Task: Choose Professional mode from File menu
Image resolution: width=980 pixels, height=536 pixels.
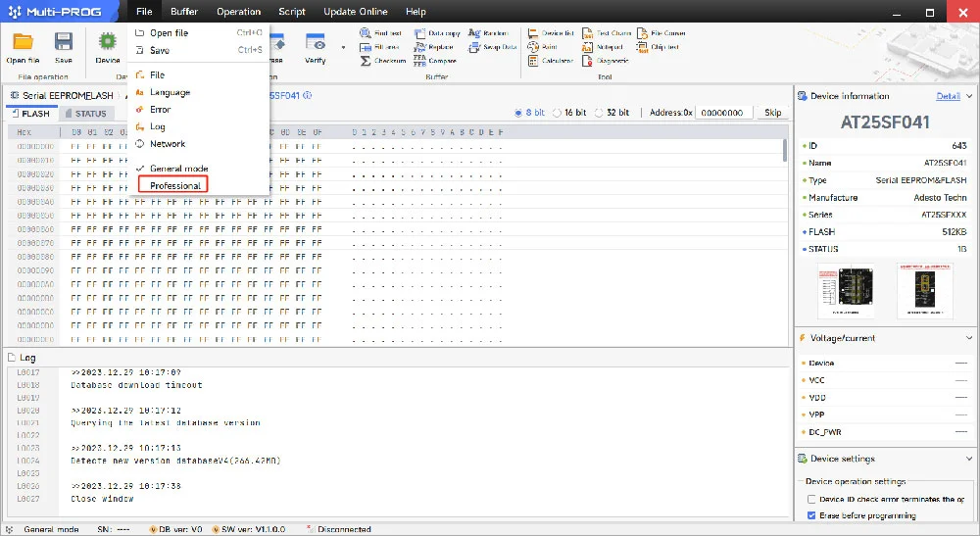Action: [x=173, y=185]
